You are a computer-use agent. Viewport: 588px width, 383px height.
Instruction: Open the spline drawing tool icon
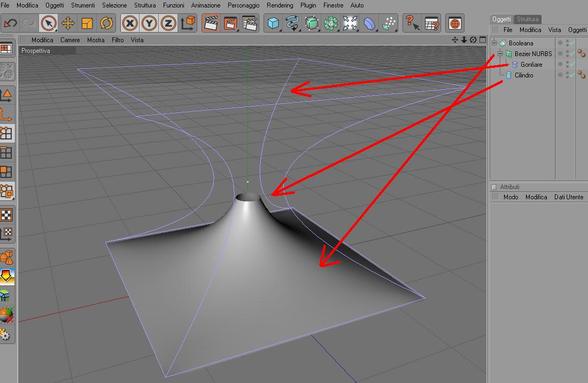tap(292, 23)
